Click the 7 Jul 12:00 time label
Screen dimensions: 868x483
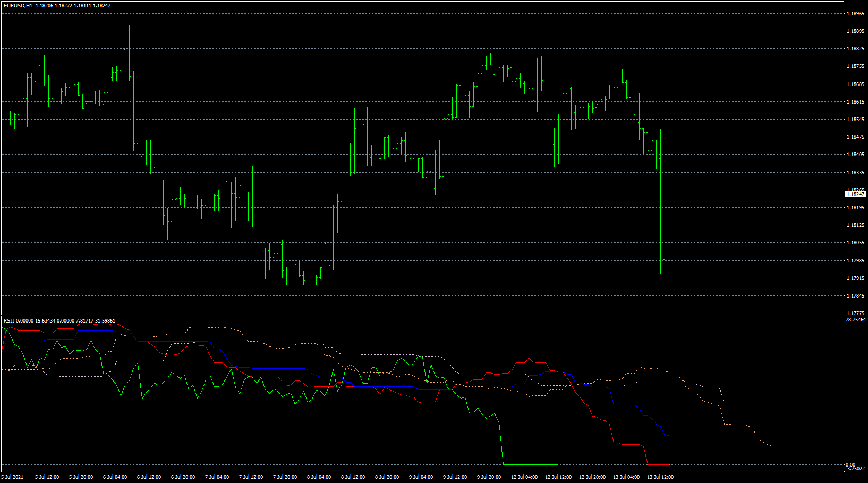pos(251,477)
